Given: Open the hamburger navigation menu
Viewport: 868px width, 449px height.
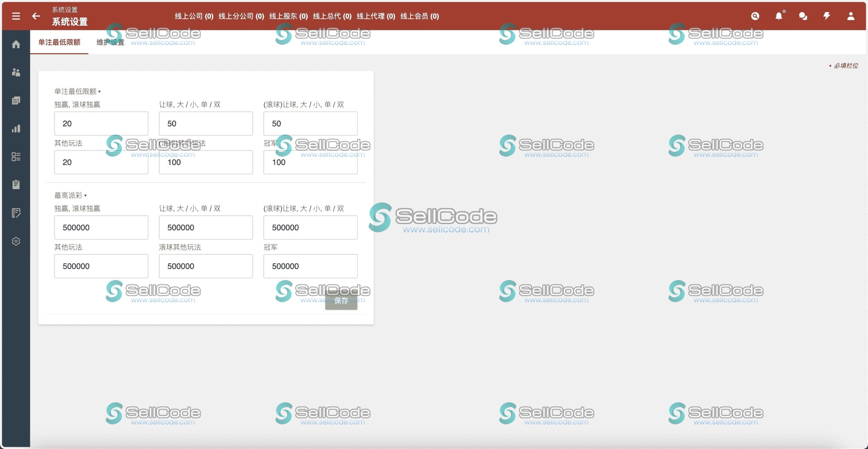Looking at the screenshot, I should [x=16, y=16].
